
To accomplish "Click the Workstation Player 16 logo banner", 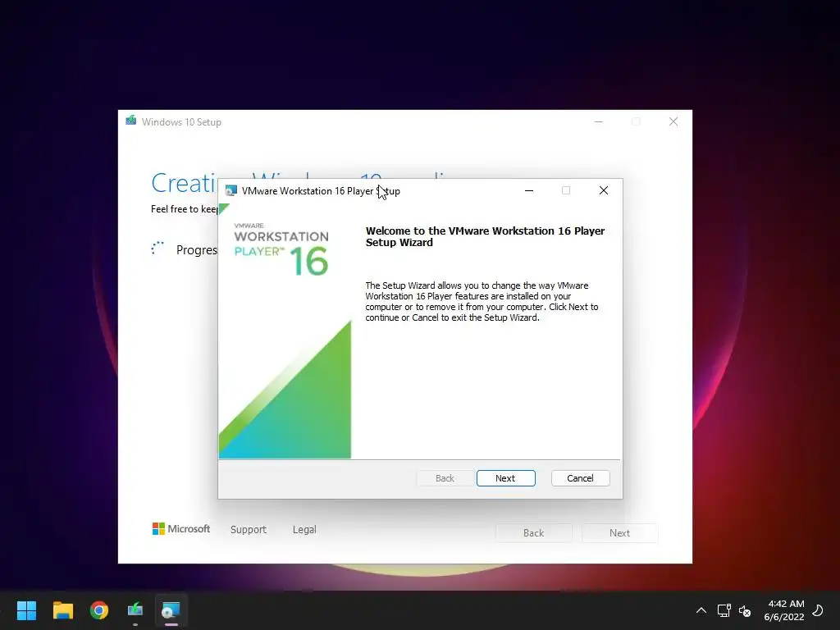I will pos(282,249).
